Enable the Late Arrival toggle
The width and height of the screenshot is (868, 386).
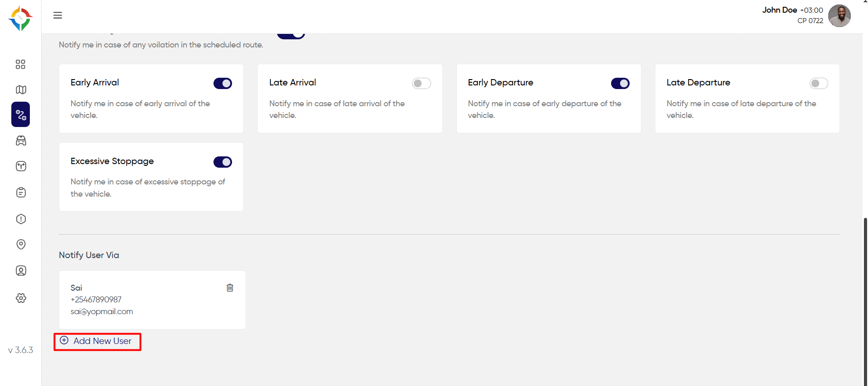coord(421,83)
